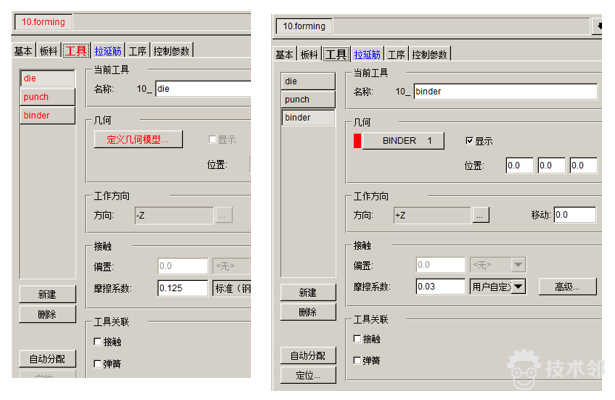Open the 标准 friction type dropdown in left panel

[231, 288]
